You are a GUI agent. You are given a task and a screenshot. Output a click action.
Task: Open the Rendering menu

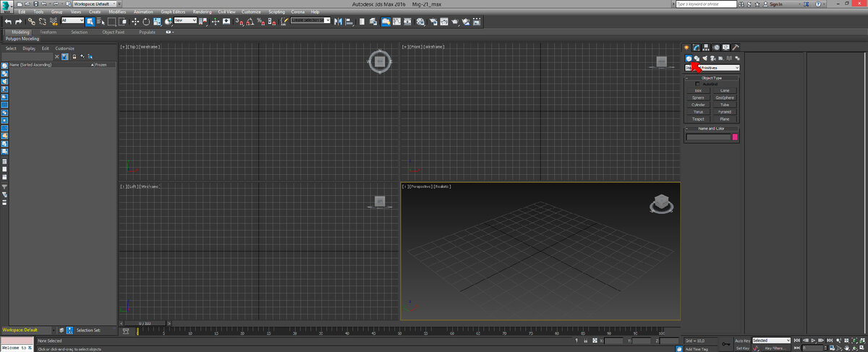click(203, 12)
